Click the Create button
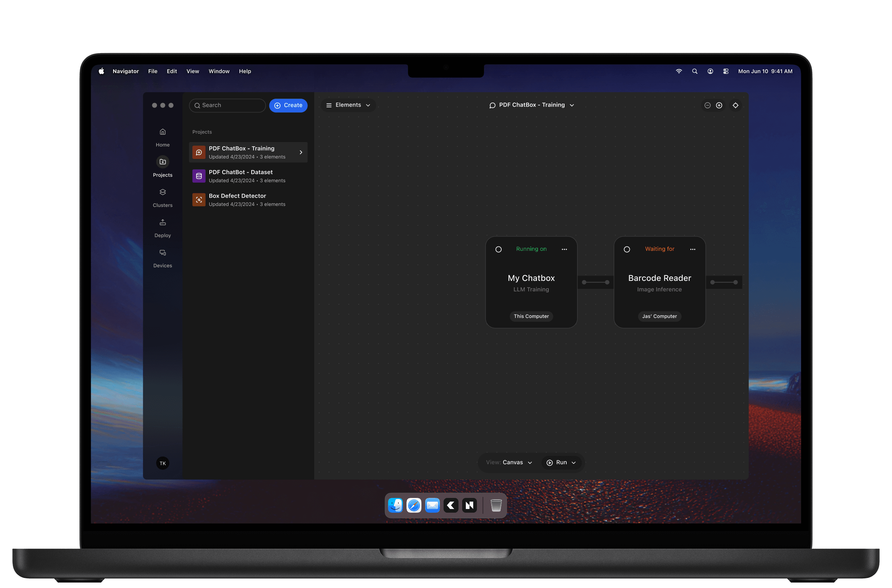 [x=288, y=105]
